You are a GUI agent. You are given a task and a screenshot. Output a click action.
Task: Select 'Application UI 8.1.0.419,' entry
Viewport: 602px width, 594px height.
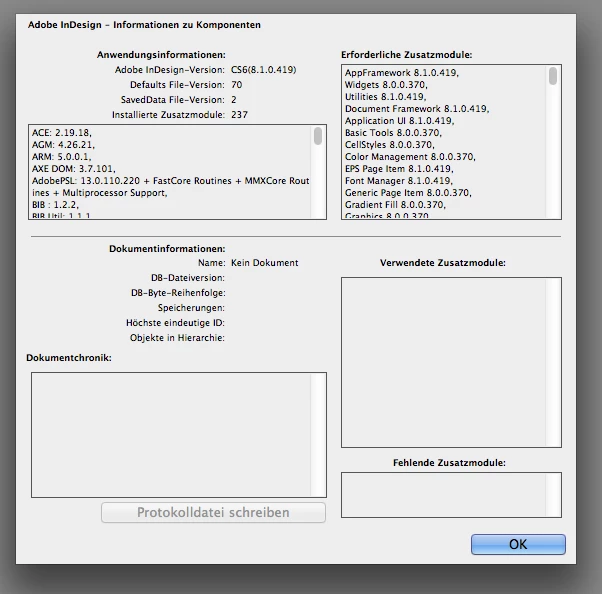point(400,121)
